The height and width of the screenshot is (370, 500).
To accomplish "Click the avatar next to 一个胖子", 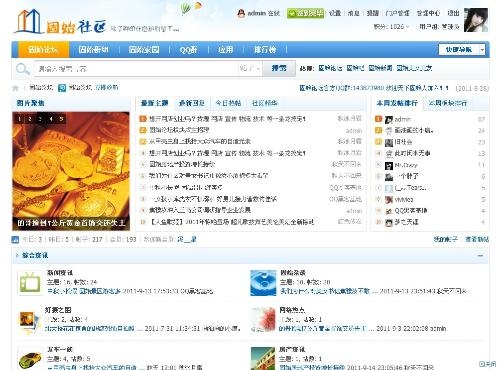I will click(x=389, y=177).
